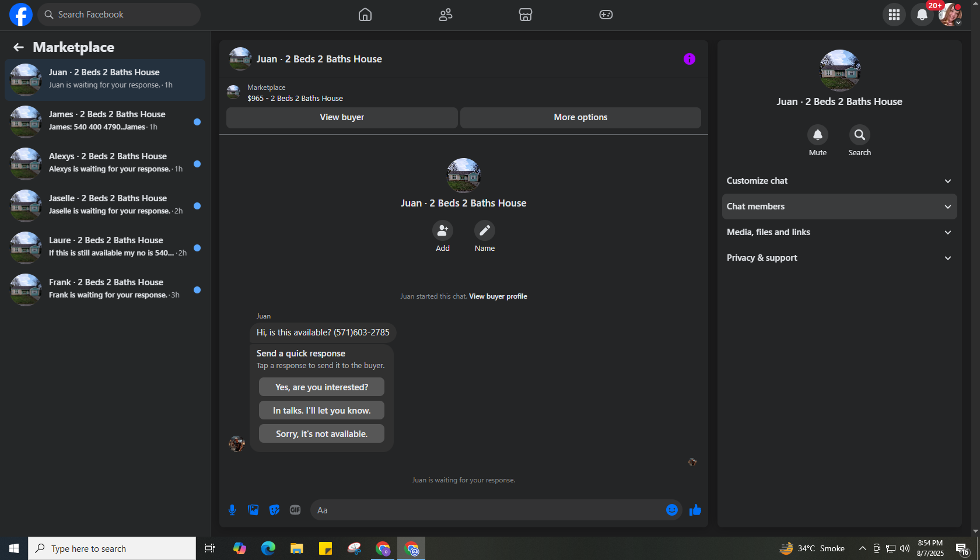Adjust volume from the speaker tray icon
The width and height of the screenshot is (980, 560).
pyautogui.click(x=905, y=548)
